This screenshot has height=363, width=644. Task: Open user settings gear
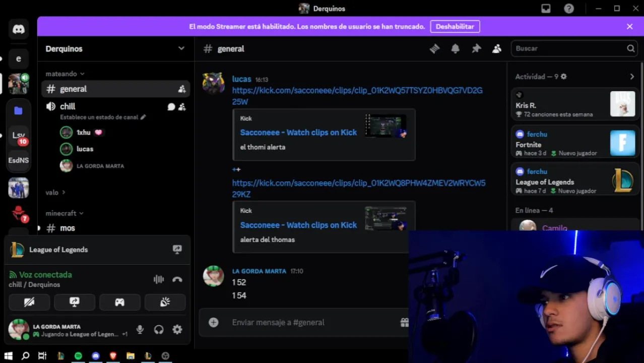[x=177, y=330]
